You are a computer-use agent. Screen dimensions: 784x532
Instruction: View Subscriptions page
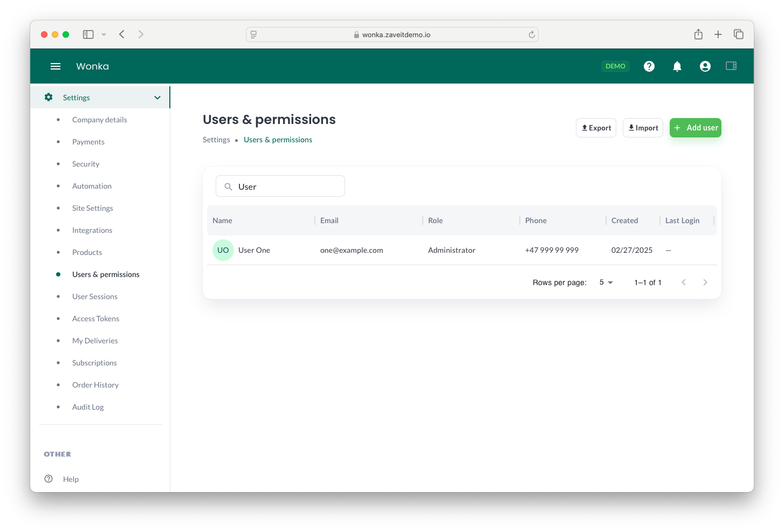coord(94,363)
